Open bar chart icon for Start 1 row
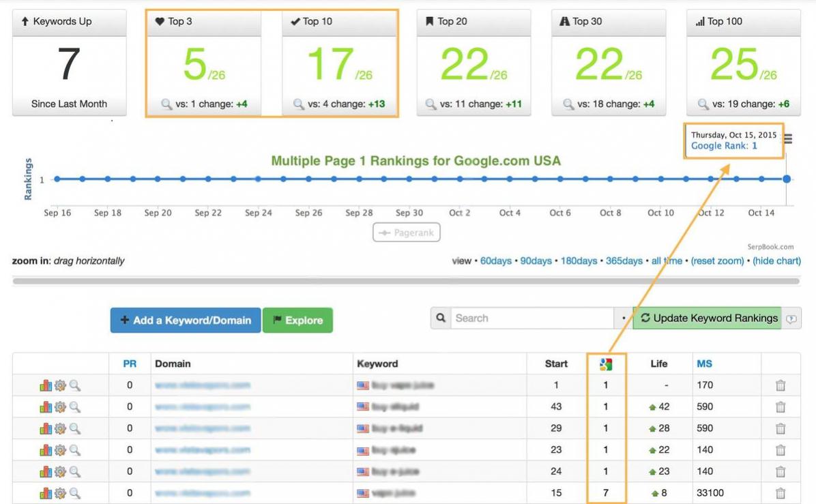This screenshot has height=504, width=816. (46, 385)
